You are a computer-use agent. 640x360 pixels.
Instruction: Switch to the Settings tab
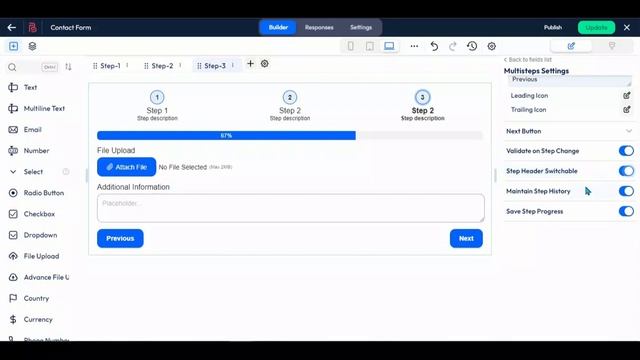click(361, 27)
